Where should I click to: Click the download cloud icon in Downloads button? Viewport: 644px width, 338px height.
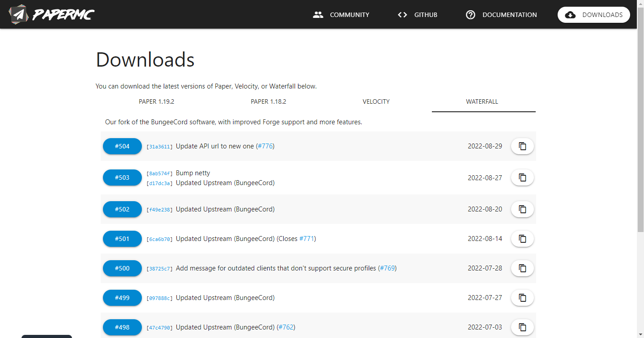pos(570,14)
